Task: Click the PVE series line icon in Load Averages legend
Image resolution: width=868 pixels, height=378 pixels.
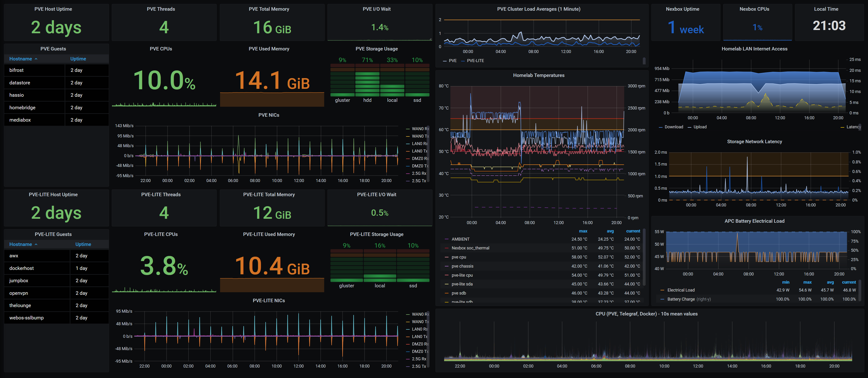Action: pos(444,61)
